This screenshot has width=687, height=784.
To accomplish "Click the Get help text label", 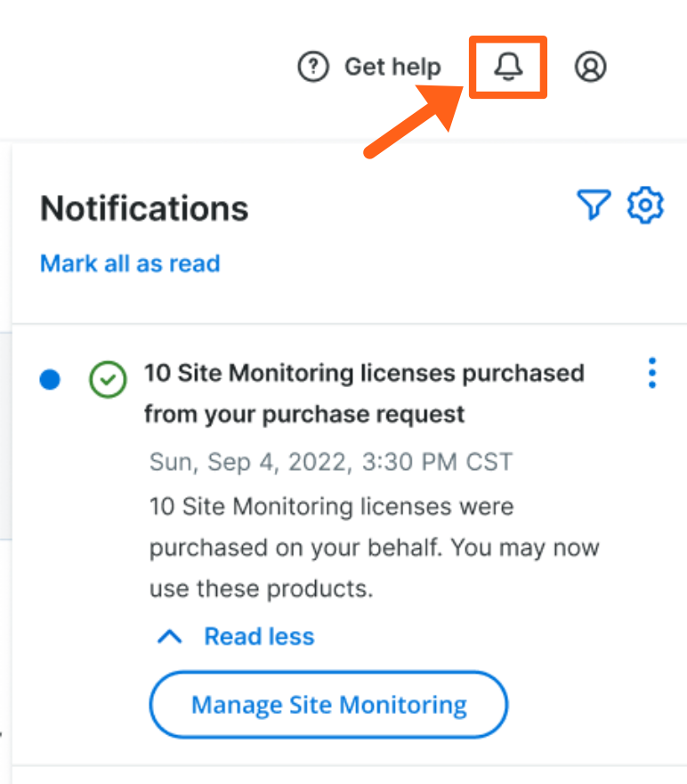I will pyautogui.click(x=392, y=67).
